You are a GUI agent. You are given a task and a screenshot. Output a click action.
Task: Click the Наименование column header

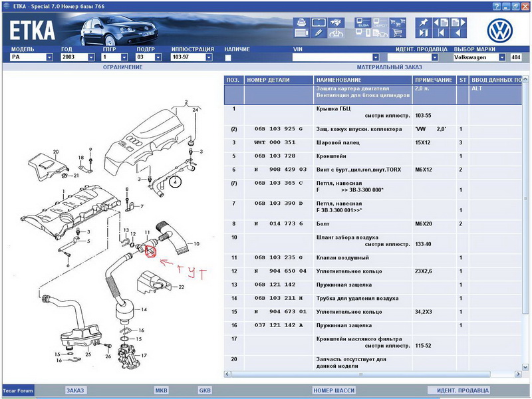(362, 80)
